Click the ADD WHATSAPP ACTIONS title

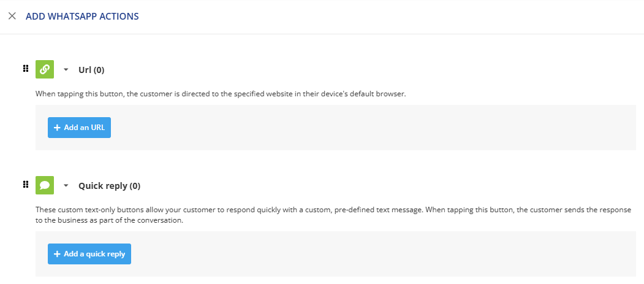tap(82, 17)
